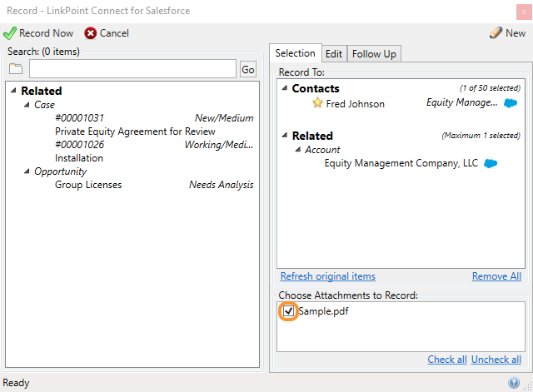Collapse the Account node in Record To

(298, 150)
